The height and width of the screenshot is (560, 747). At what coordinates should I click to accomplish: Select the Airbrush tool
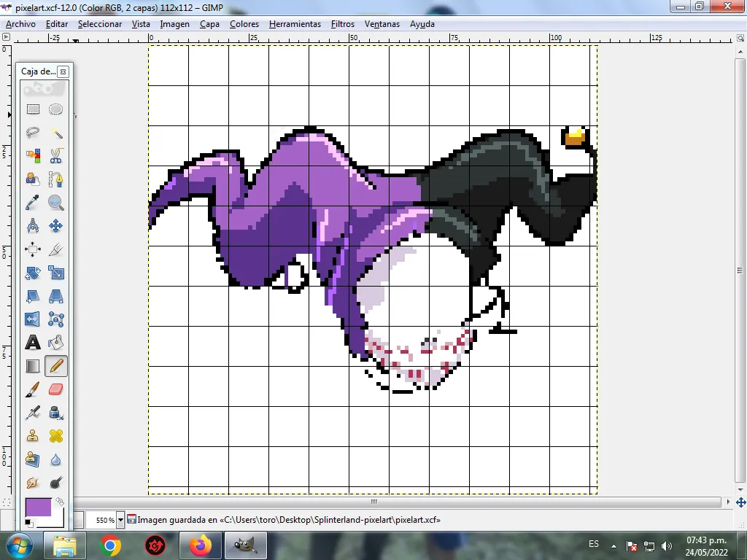click(x=33, y=413)
